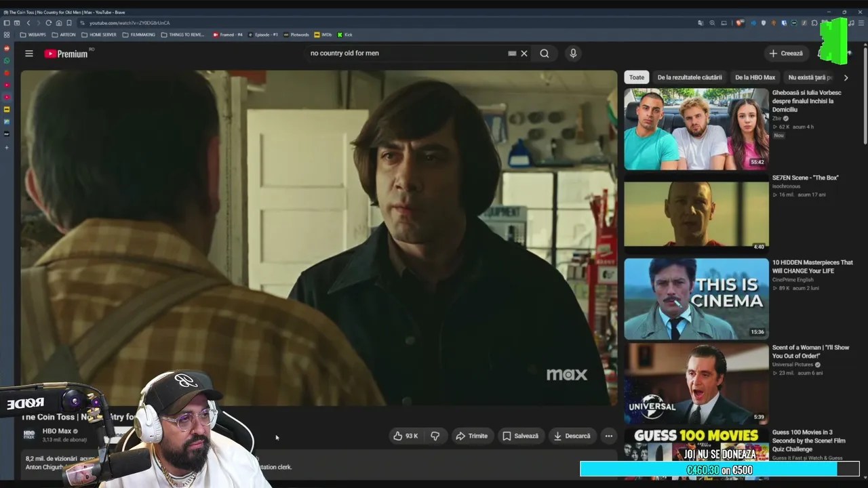Viewport: 868px width, 488px height.
Task: Reload the page with refresh icon
Action: [x=49, y=23]
